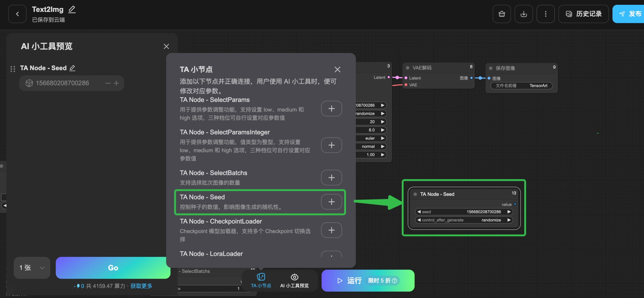Click the 获取更多 link
This screenshot has height=298, width=644.
click(141, 286)
